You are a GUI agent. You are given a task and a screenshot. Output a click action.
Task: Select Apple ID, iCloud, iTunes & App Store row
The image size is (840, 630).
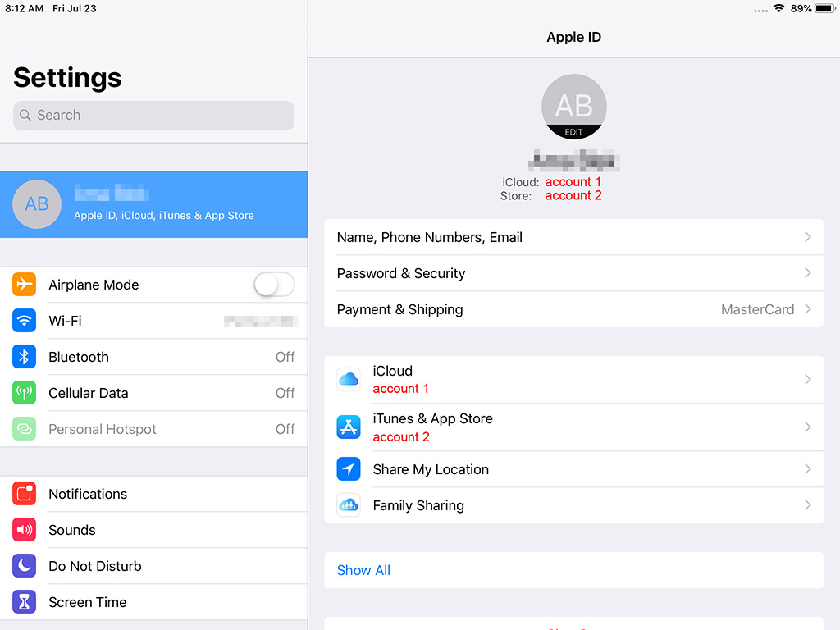click(x=153, y=204)
